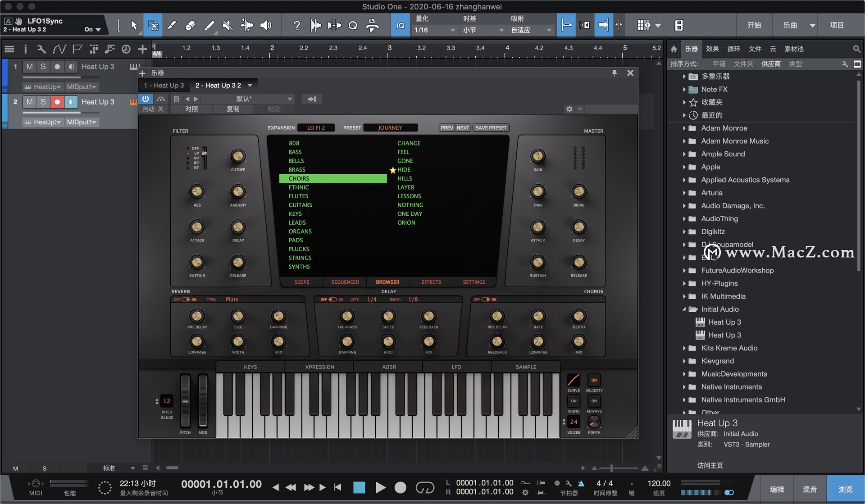This screenshot has height=504, width=865.
Task: Add a track with plus icon
Action: coord(142,49)
